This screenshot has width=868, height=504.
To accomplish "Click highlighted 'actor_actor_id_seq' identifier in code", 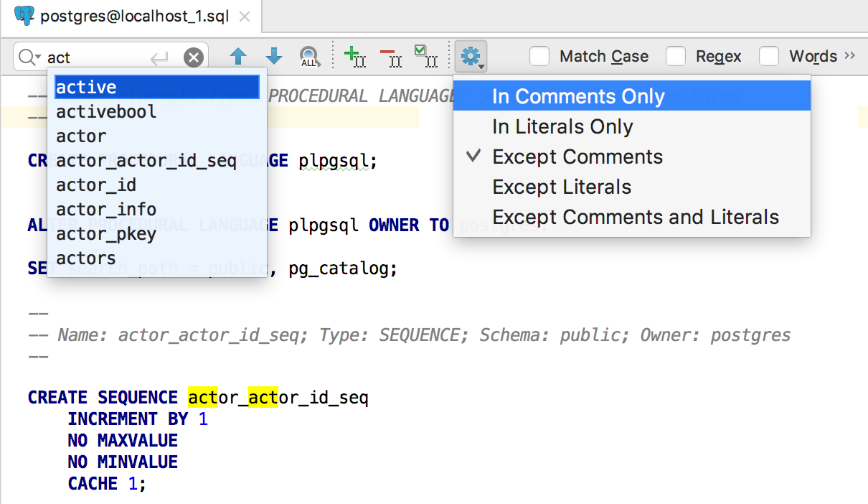I will pyautogui.click(x=278, y=398).
